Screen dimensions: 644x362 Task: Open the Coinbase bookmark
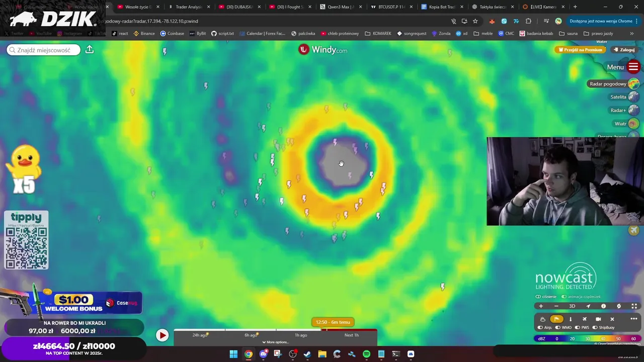pyautogui.click(x=172, y=34)
